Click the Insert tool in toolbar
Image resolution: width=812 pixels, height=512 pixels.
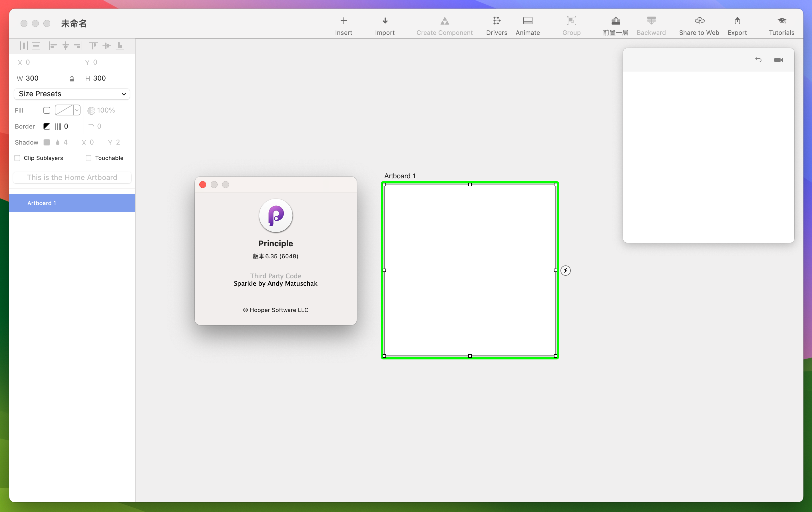[x=343, y=25]
